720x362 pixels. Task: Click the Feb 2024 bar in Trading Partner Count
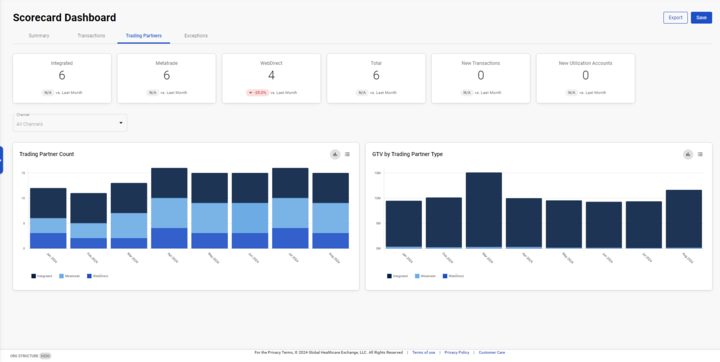[89, 221]
